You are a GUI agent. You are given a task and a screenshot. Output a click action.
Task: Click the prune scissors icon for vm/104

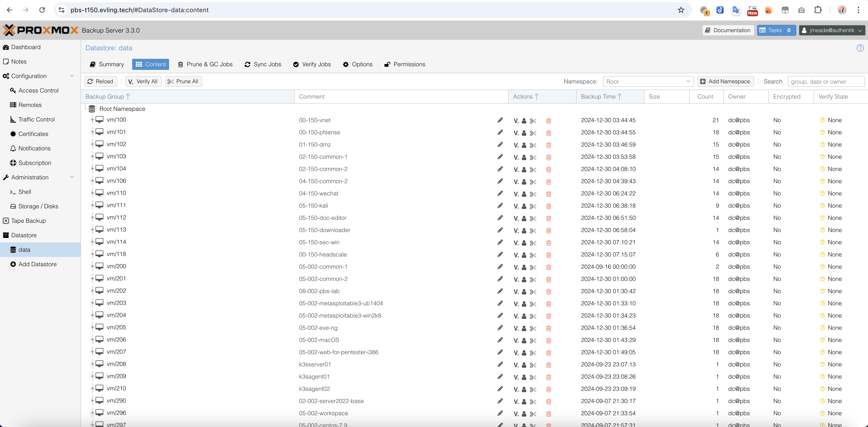point(533,169)
